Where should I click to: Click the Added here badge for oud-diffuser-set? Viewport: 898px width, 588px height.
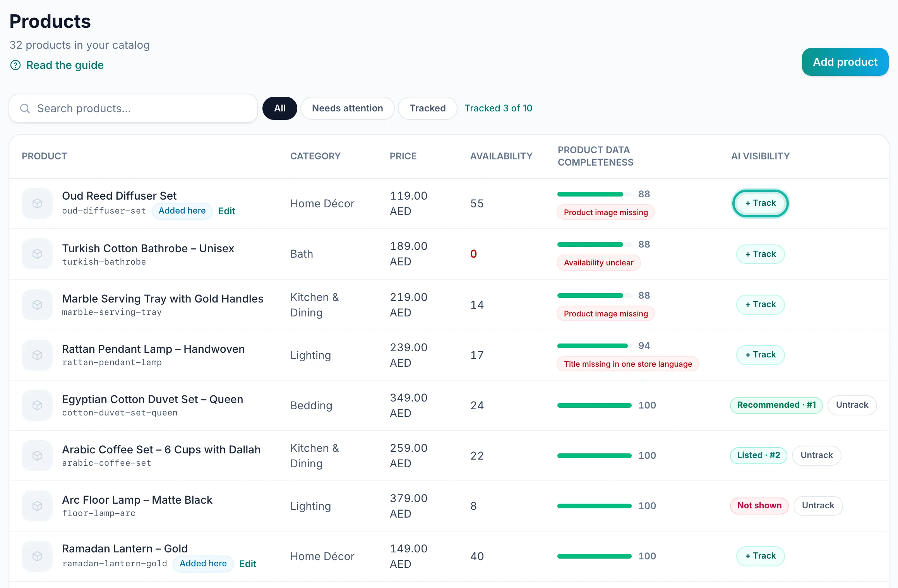click(182, 211)
